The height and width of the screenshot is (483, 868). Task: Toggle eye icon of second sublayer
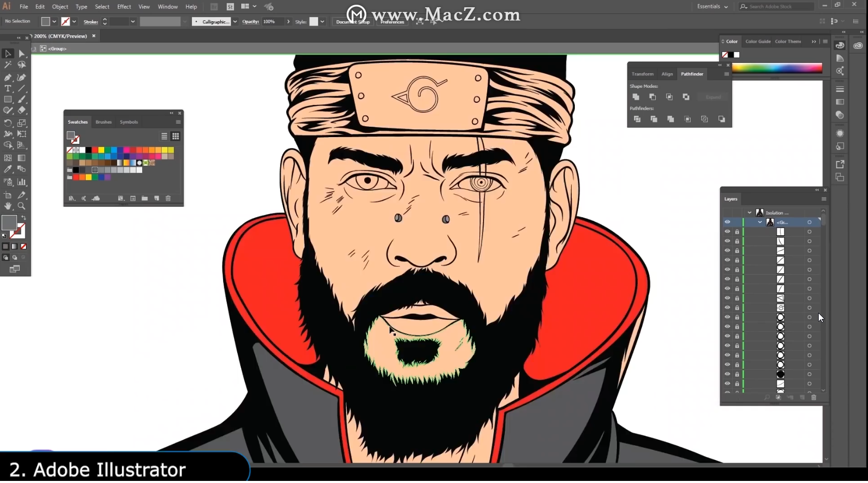click(x=727, y=241)
